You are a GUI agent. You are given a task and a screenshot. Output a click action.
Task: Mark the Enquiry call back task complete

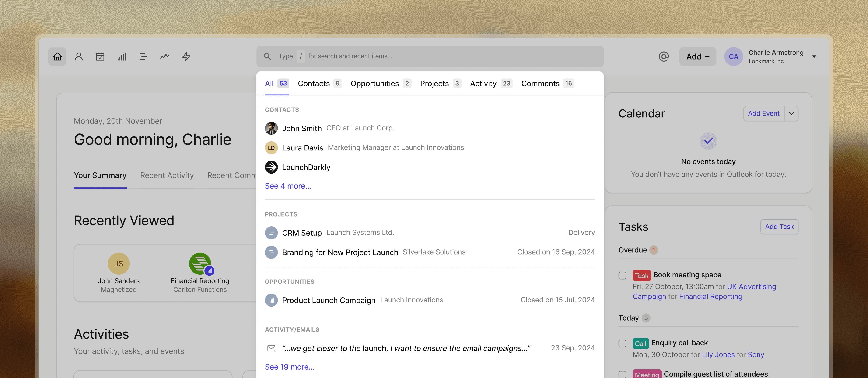(622, 343)
